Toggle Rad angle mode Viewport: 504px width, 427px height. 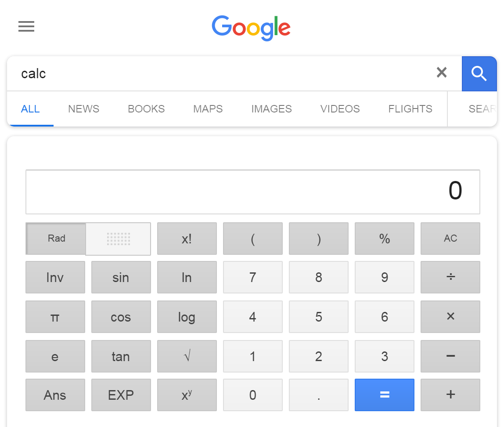pos(55,239)
